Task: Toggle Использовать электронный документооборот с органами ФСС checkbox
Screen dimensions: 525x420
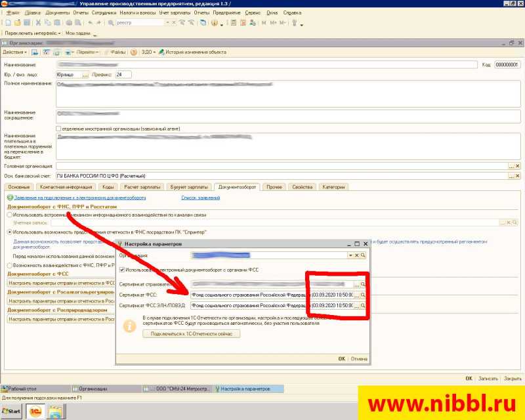Action: 122,270
